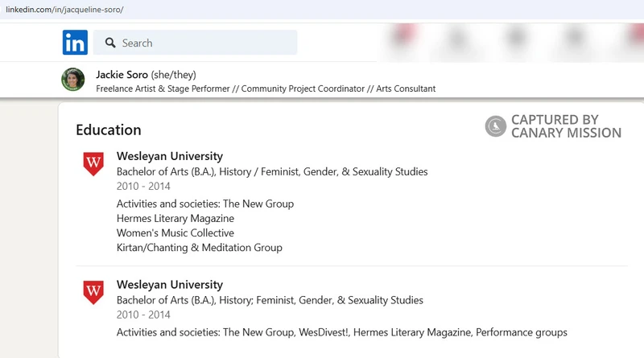644x358 pixels.
Task: Click the magnifying glass search icon
Action: tap(110, 43)
